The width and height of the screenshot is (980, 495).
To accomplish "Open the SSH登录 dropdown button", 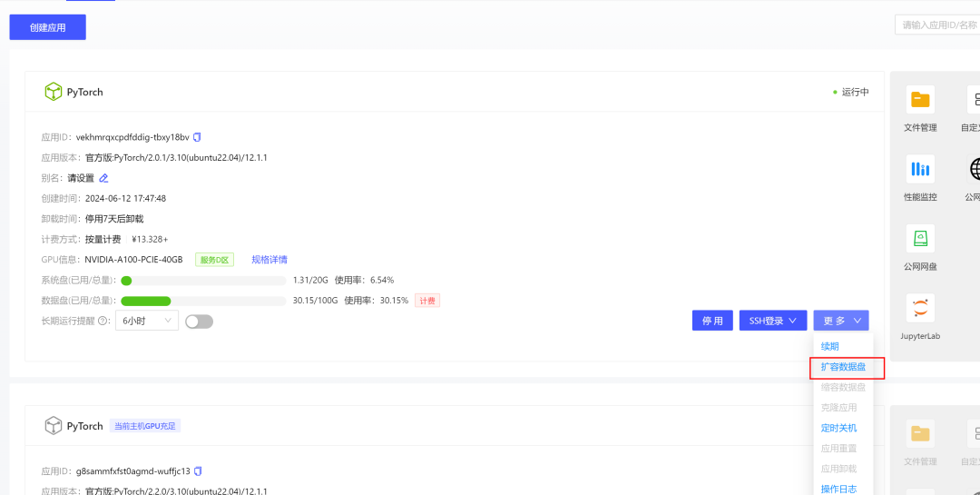I will tap(773, 321).
